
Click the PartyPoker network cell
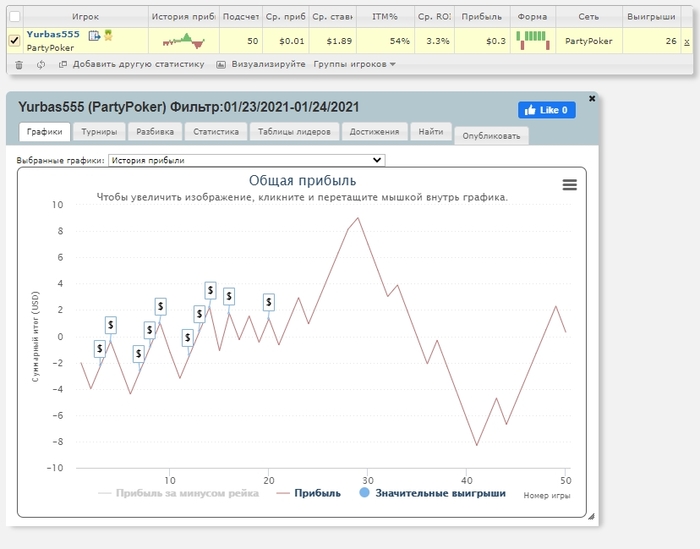(x=589, y=41)
